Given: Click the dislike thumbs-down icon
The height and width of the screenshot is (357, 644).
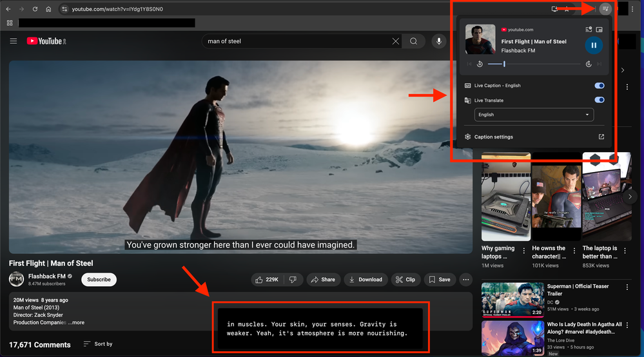Looking at the screenshot, I should (x=293, y=280).
